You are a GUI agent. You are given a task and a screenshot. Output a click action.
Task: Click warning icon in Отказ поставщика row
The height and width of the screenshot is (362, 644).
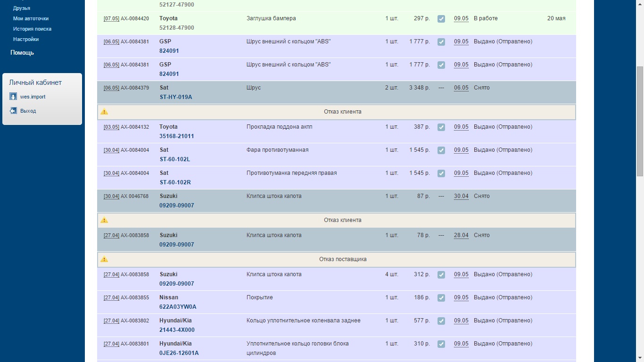(x=104, y=259)
